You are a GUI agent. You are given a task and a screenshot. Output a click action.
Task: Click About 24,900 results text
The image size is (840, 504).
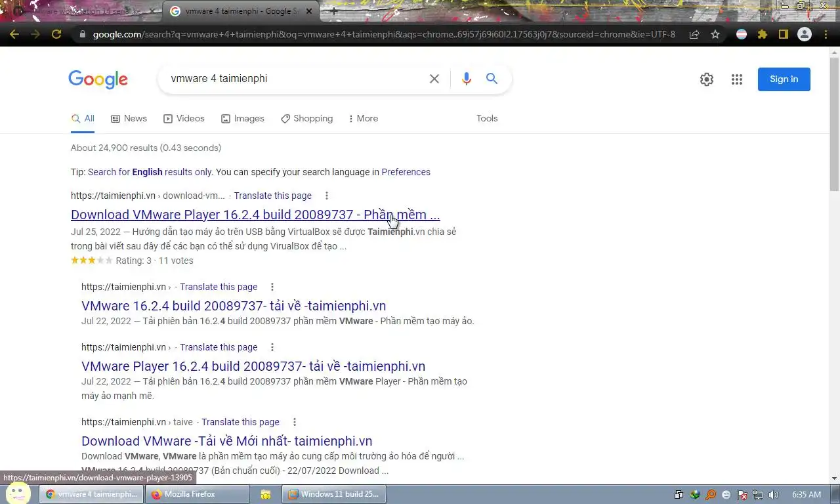pyautogui.click(x=146, y=148)
